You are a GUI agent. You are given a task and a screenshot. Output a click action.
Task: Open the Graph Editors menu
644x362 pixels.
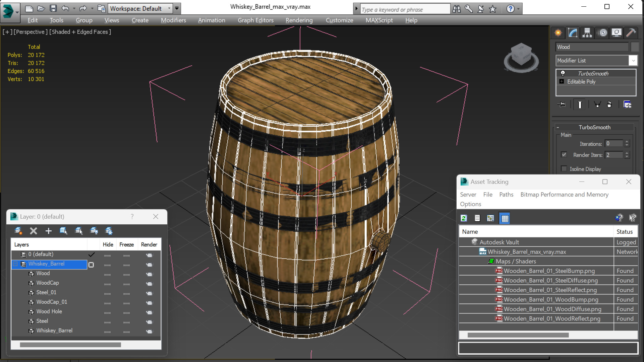tap(255, 20)
